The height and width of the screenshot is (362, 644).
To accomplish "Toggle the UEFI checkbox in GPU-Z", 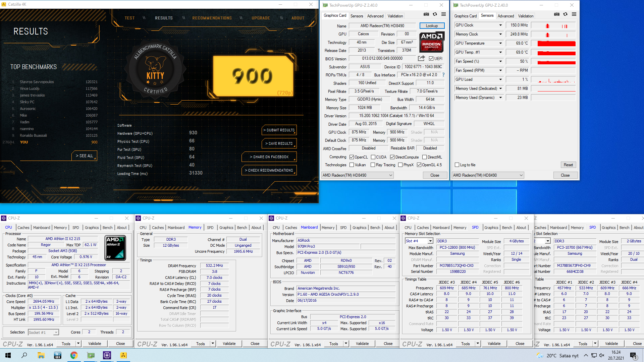I will click(x=431, y=58).
